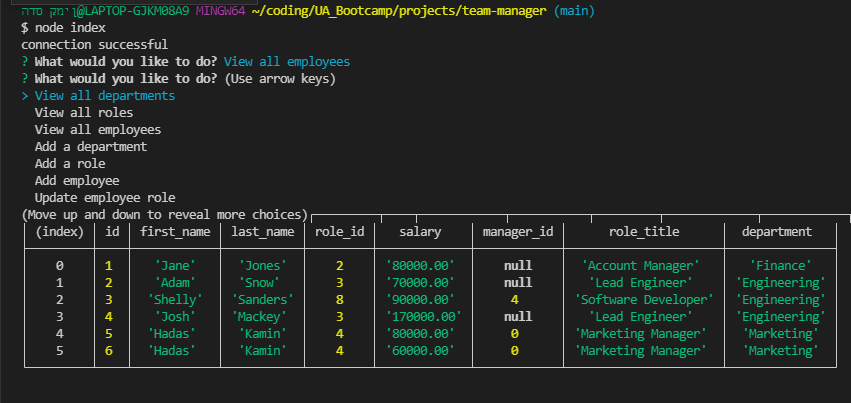Image resolution: width=851 pixels, height=403 pixels.
Task: Click first name 'Josh' cell
Action: [175, 316]
